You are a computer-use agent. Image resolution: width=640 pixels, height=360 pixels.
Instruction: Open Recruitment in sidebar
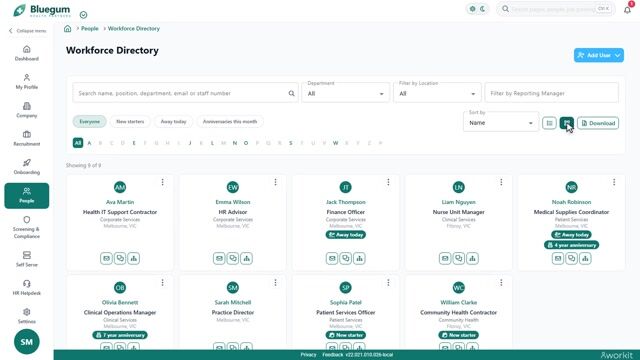point(27,138)
